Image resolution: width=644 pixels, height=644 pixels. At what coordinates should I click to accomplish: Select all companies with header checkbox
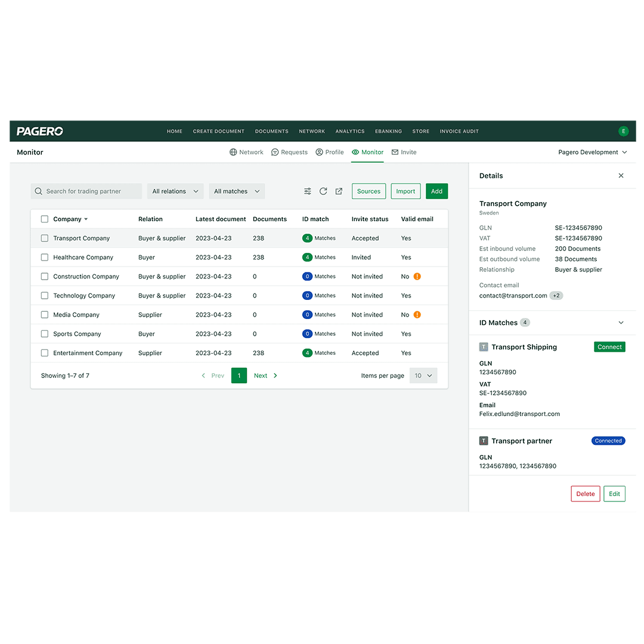(44, 219)
